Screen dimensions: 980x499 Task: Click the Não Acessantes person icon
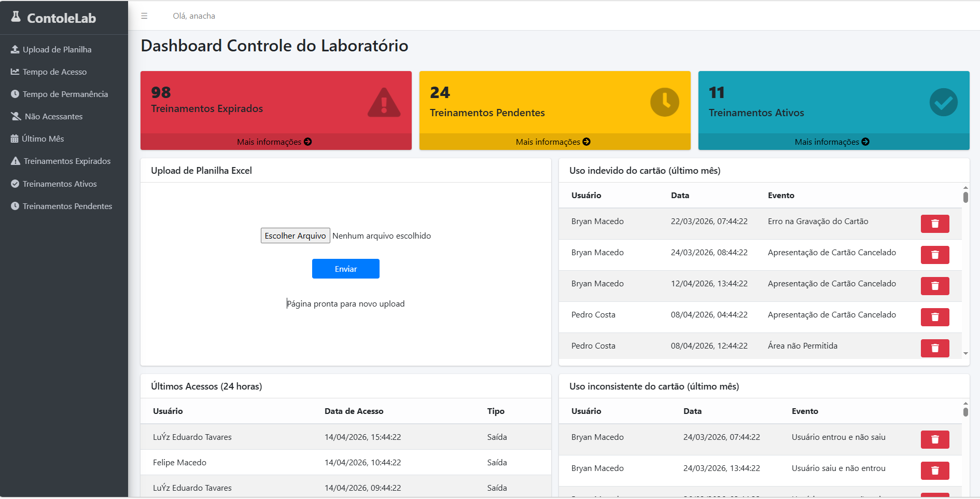15,116
